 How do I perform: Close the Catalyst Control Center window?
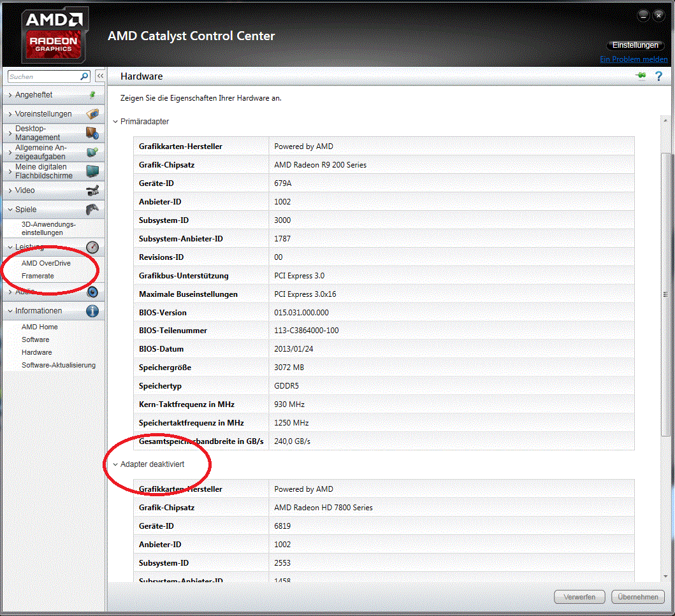click(658, 16)
